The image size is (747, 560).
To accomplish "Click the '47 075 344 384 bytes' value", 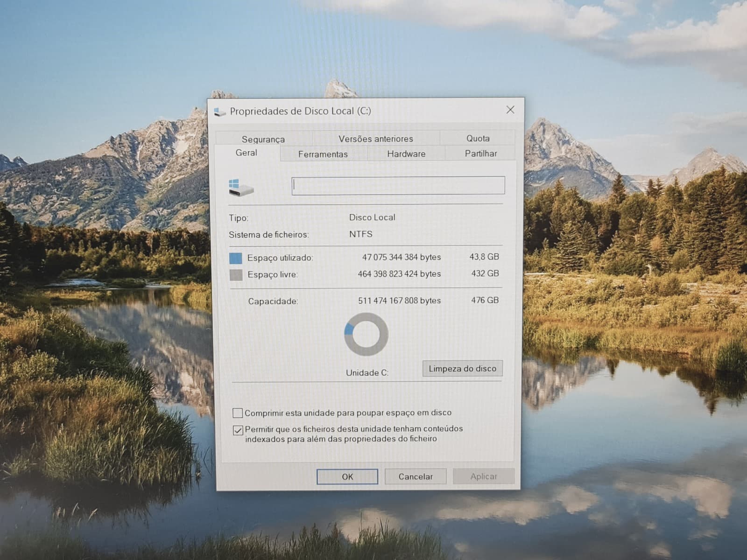I will 402,257.
